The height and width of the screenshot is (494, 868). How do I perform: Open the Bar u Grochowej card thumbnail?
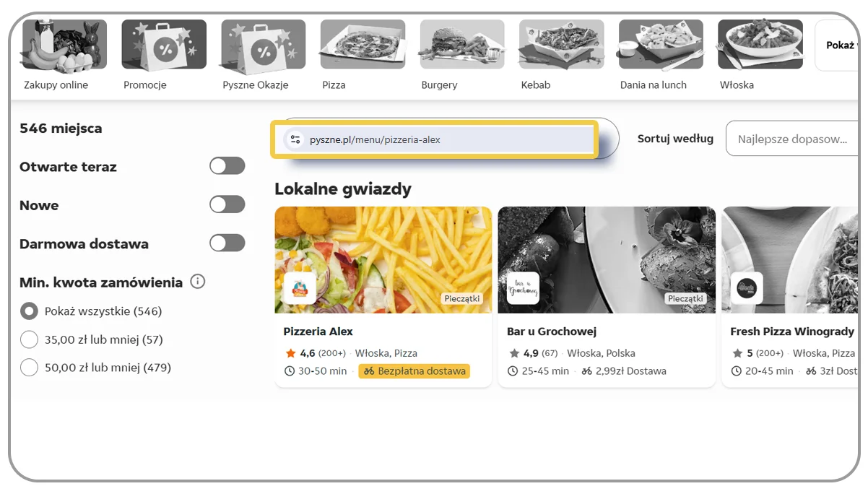[x=607, y=260]
